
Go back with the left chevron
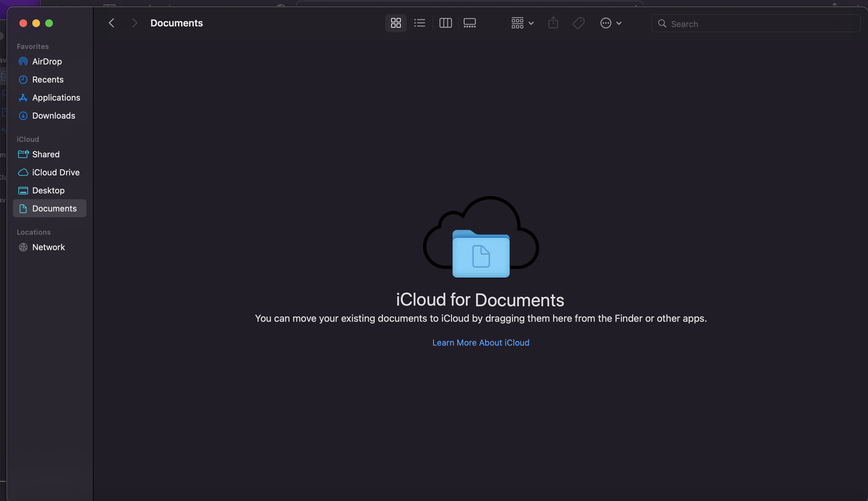coord(112,23)
